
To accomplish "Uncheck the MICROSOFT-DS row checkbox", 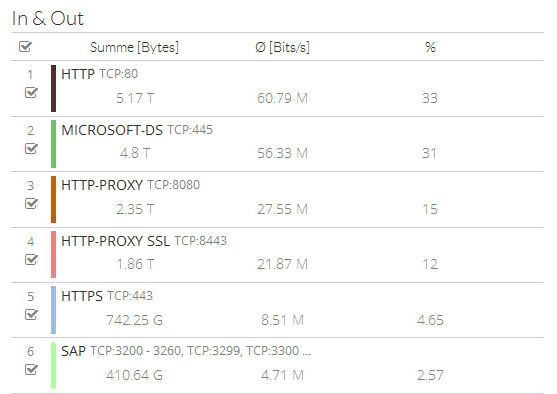I will tap(31, 148).
